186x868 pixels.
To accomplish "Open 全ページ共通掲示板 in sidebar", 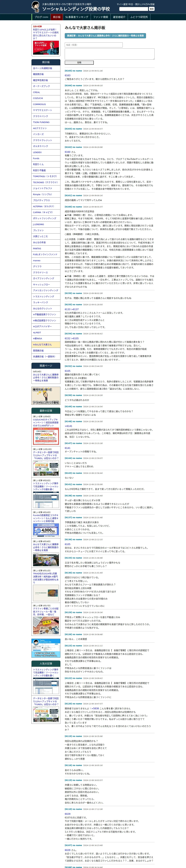I will [46, 68].
